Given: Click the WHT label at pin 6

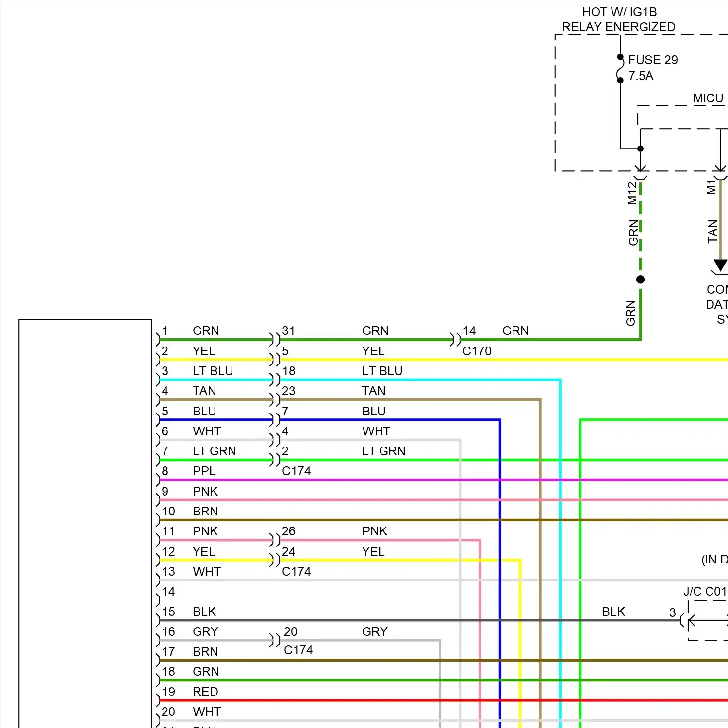Looking at the screenshot, I should tap(207, 431).
